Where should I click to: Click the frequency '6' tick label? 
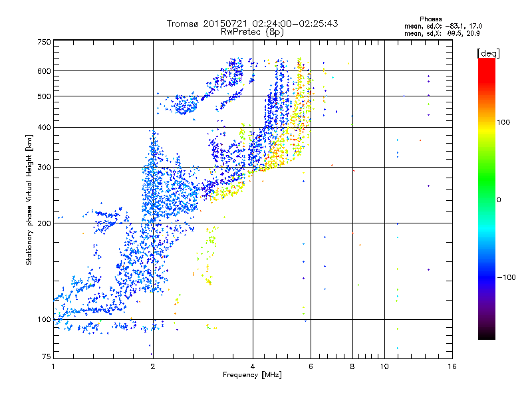(x=311, y=366)
